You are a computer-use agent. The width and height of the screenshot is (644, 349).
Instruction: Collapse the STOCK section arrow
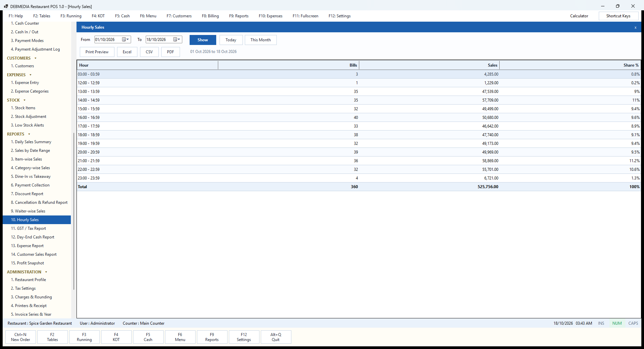25,100
